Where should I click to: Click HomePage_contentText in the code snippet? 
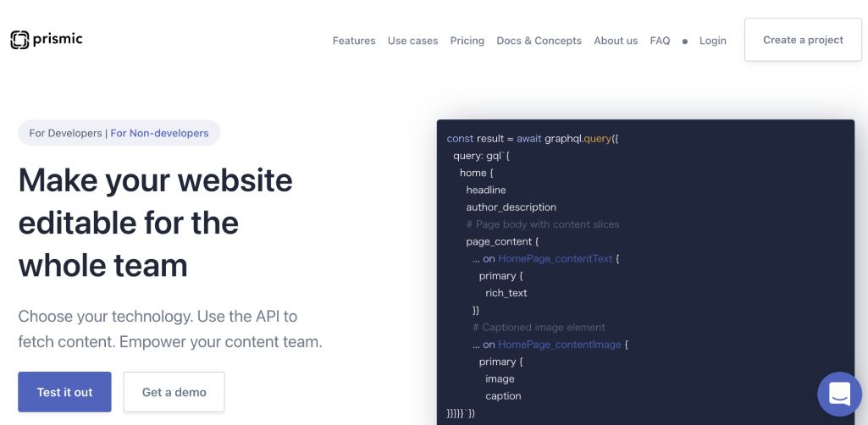click(x=555, y=258)
